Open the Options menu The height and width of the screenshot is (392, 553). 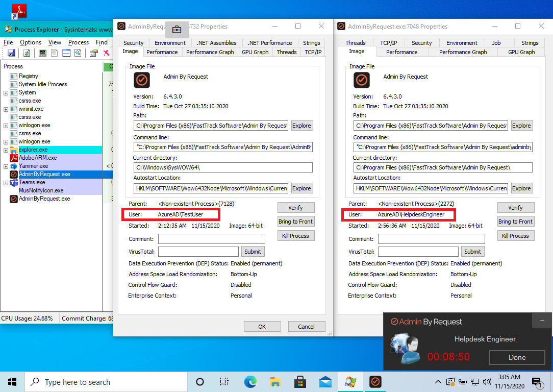tap(30, 42)
